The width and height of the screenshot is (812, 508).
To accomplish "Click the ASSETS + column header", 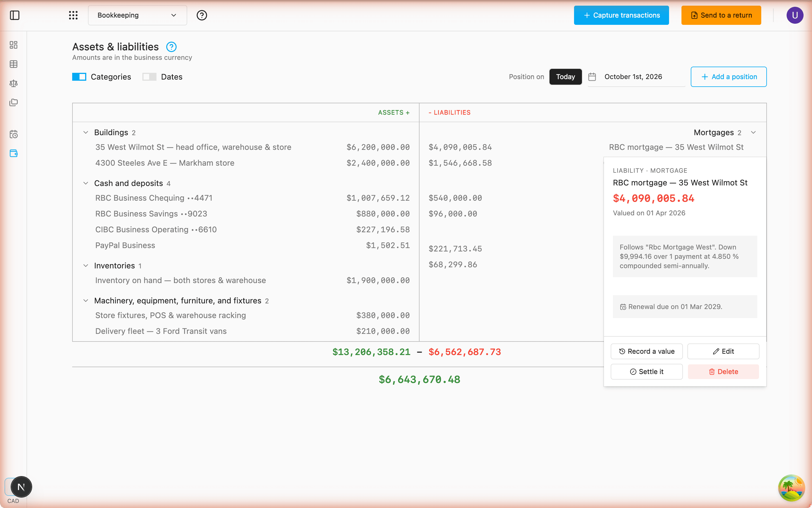I will point(394,113).
